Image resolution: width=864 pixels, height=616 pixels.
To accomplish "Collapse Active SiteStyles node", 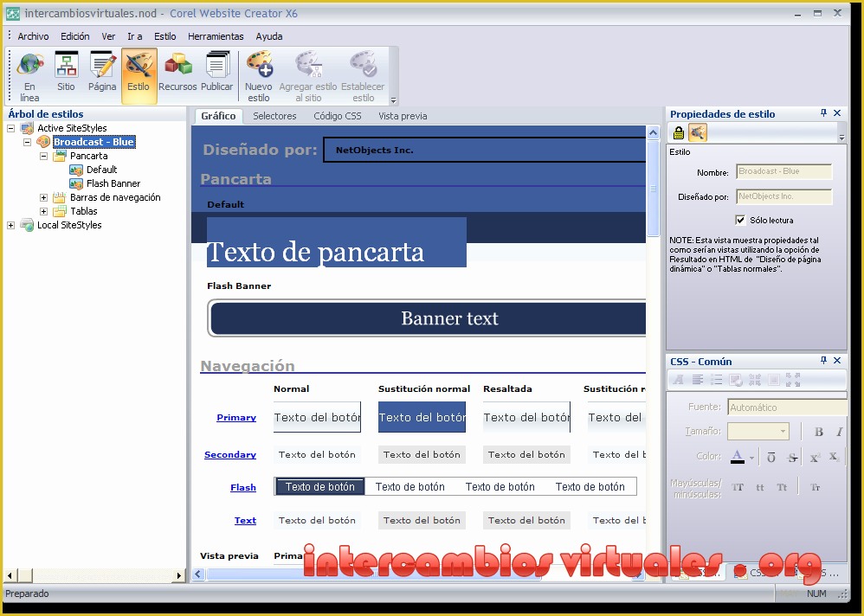I will [x=10, y=128].
